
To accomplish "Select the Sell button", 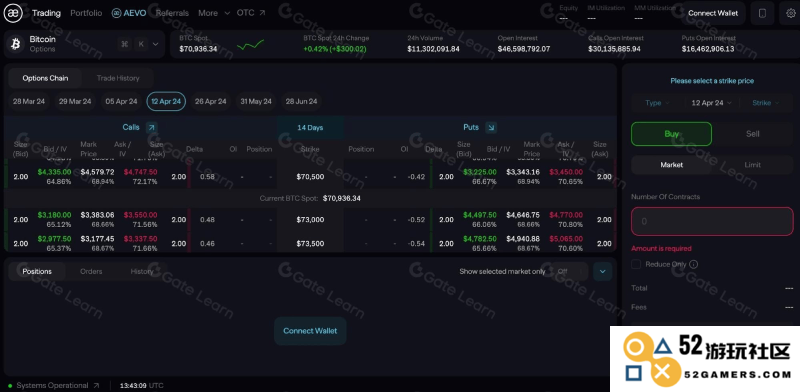I will point(753,134).
